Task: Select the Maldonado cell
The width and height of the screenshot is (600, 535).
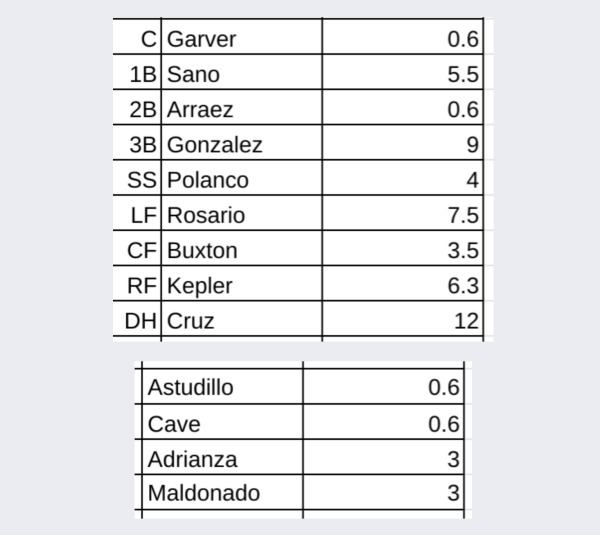Action: click(x=222, y=493)
